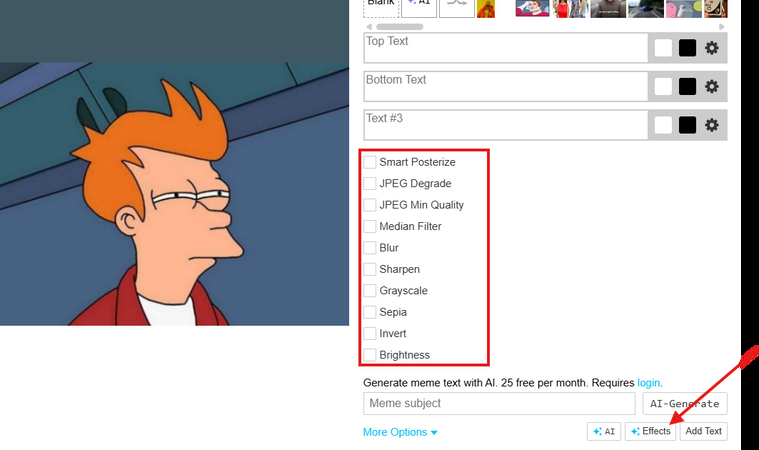Click the shuffle random meme icon
Image resolution: width=759 pixels, height=450 pixels.
[457, 6]
